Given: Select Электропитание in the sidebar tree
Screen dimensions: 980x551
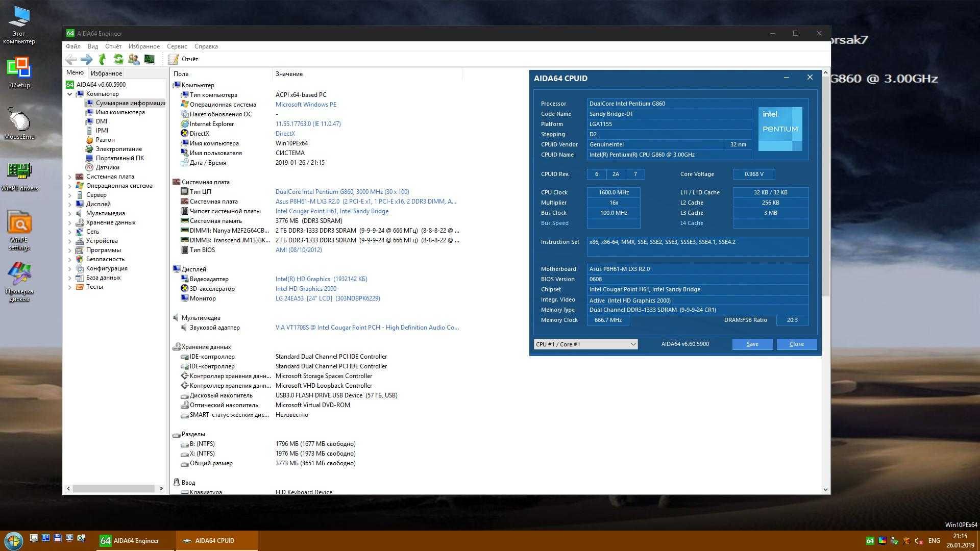Looking at the screenshot, I should (119, 149).
